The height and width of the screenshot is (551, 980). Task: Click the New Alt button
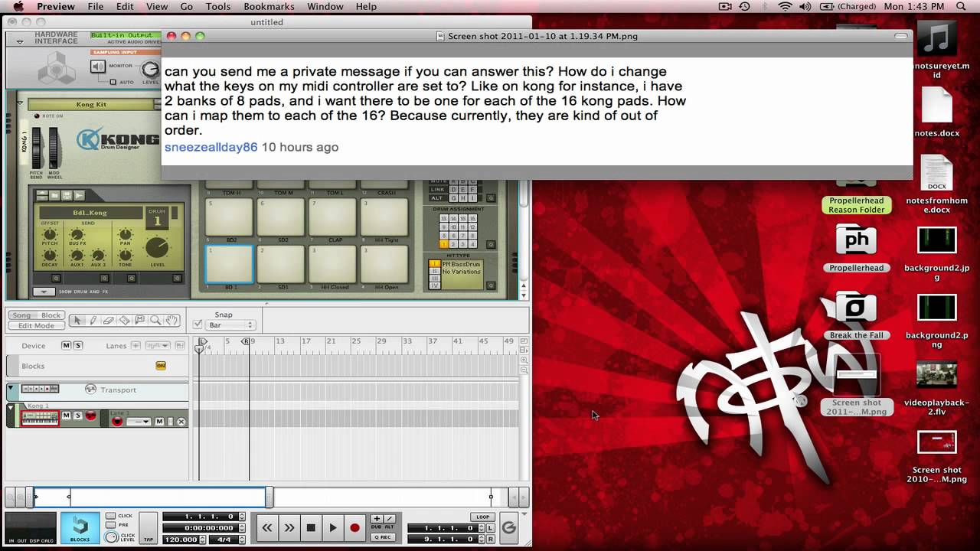click(389, 519)
